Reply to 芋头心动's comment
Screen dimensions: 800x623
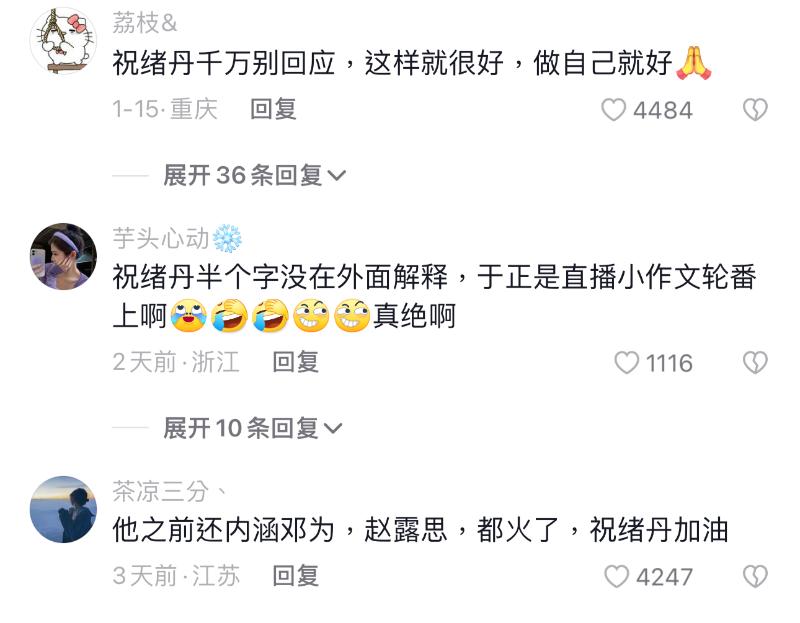pos(295,362)
